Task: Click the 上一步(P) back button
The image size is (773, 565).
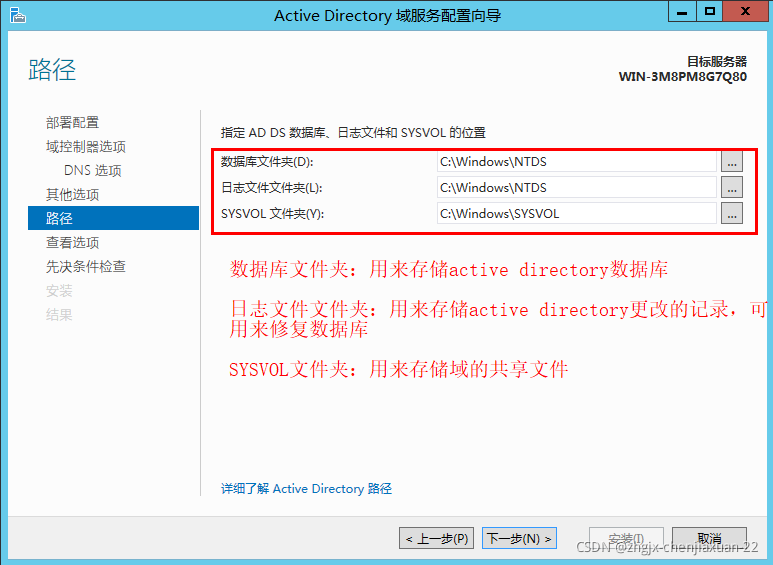Action: [436, 538]
